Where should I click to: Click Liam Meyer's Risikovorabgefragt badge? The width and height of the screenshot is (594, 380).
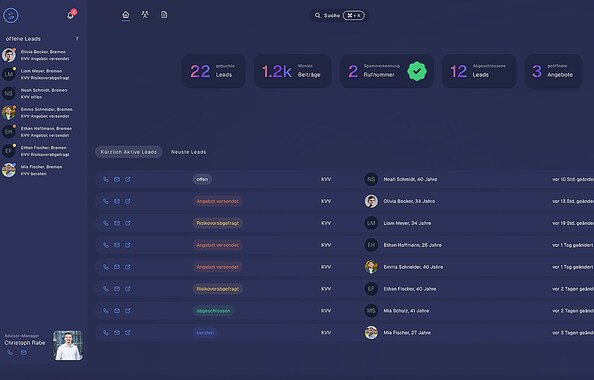click(x=218, y=223)
